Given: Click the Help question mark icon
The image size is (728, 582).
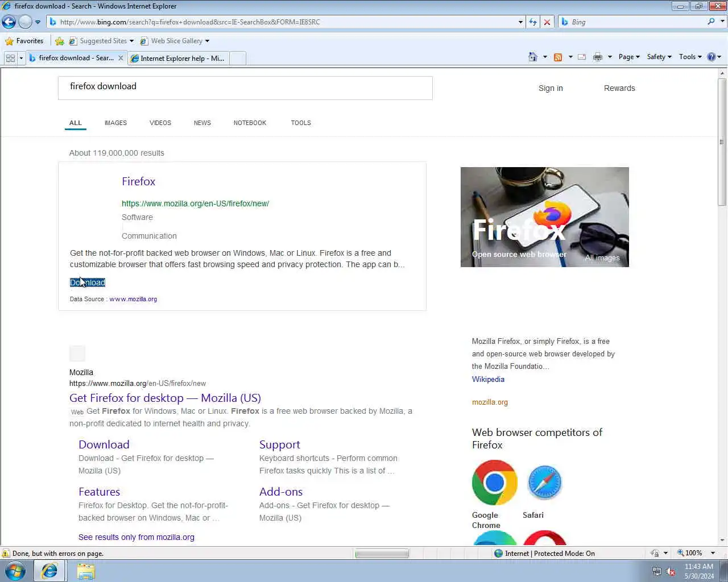Looking at the screenshot, I should tap(711, 57).
